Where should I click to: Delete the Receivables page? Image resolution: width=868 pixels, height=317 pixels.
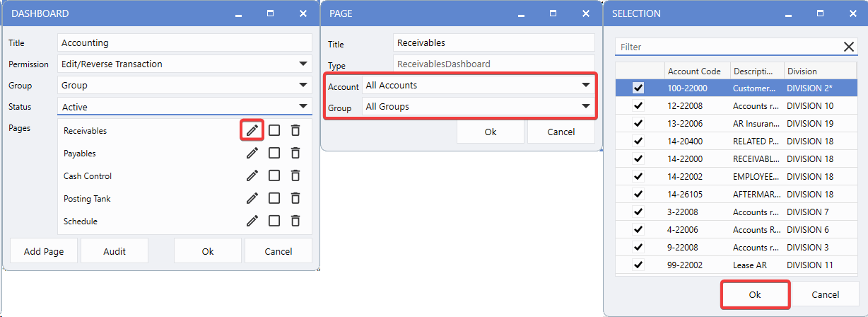295,130
